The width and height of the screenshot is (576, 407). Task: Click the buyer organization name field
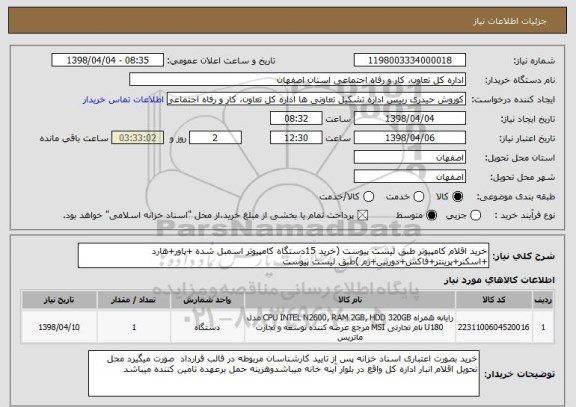tap(298, 80)
